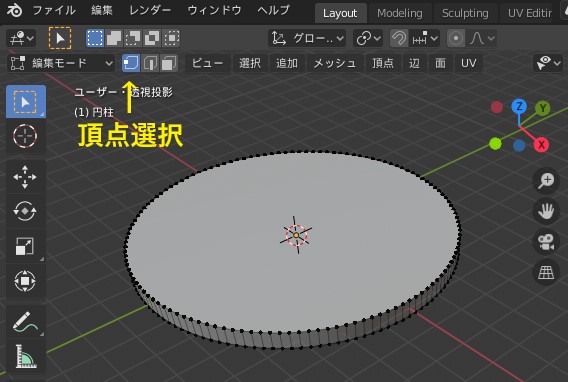Open the snapping options dropdown
Screen dimensions: 568x382
(x=425, y=38)
